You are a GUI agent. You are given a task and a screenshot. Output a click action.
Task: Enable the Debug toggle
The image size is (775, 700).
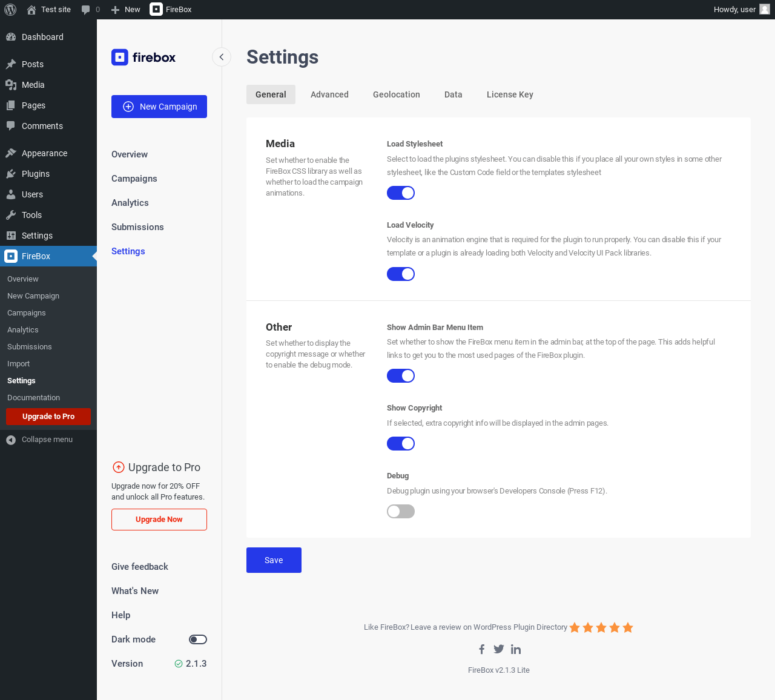[x=401, y=512]
